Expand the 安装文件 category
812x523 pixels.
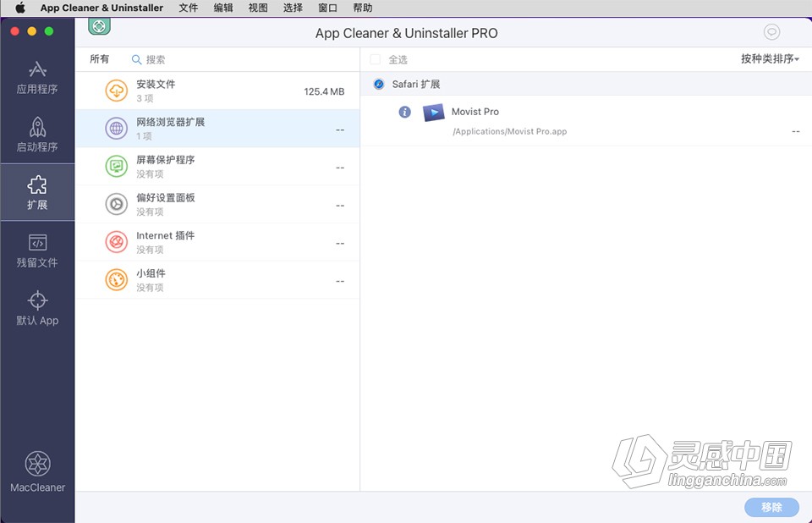point(211,90)
